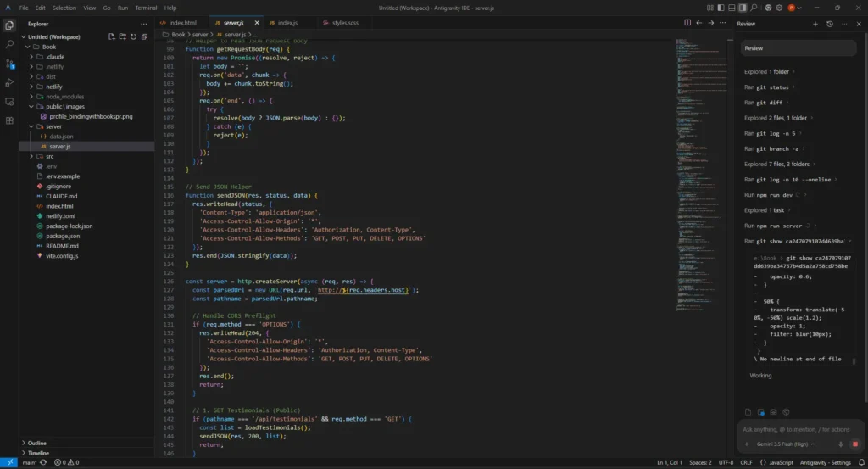Start a new conversation in Review panel

pyautogui.click(x=815, y=24)
